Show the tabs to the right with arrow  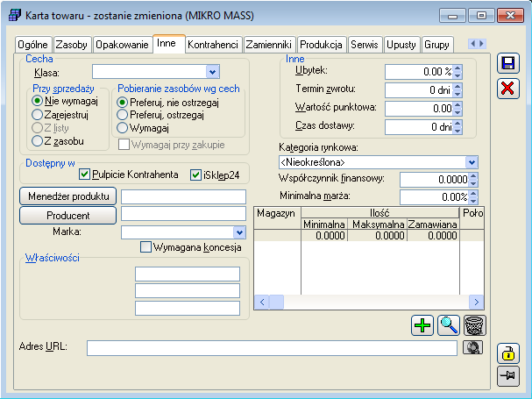[481, 44]
